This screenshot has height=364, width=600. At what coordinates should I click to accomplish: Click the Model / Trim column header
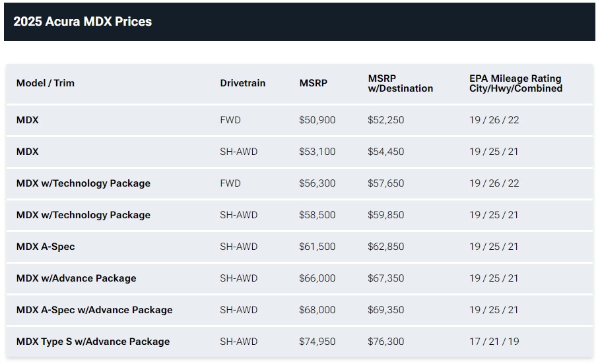(x=46, y=83)
